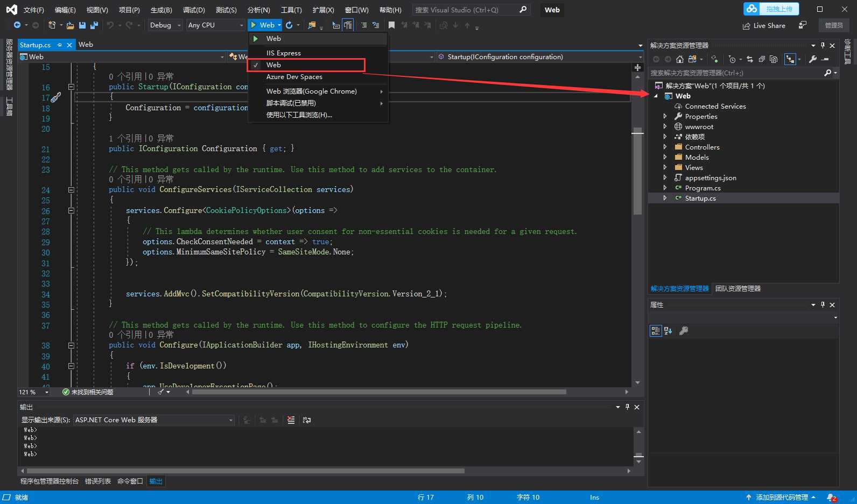
Task: Click the split editor icon above scrollbar
Action: click(x=637, y=67)
